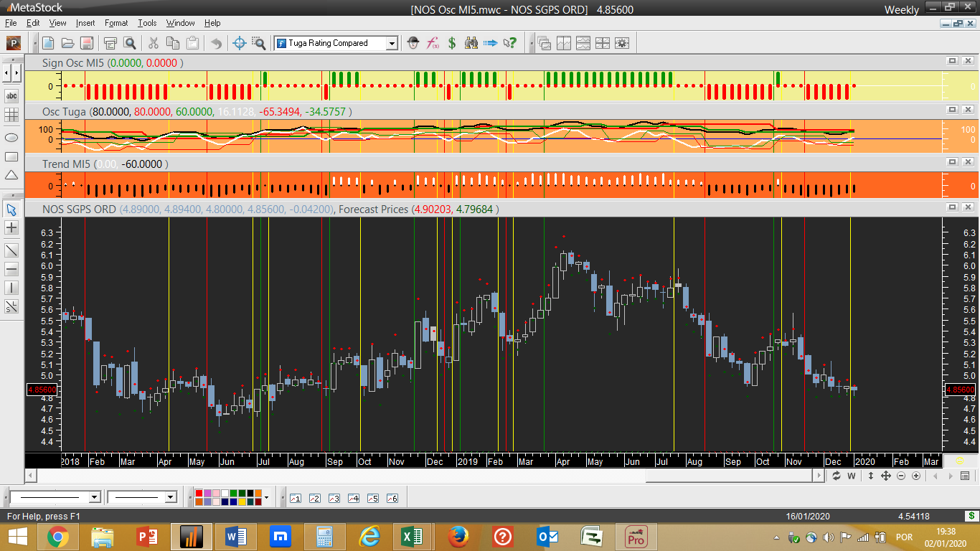Image resolution: width=980 pixels, height=551 pixels.
Task: Open the Insert menu
Action: click(85, 23)
